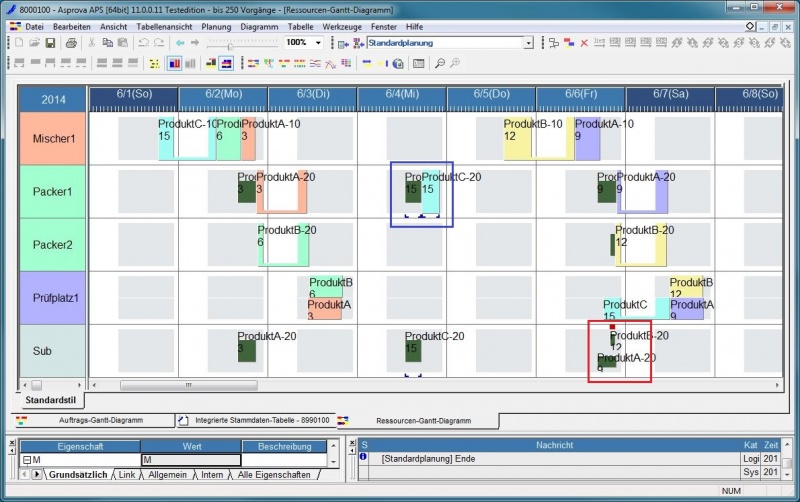
Task: Click the Print icon in toolbar
Action: pyautogui.click(x=71, y=43)
